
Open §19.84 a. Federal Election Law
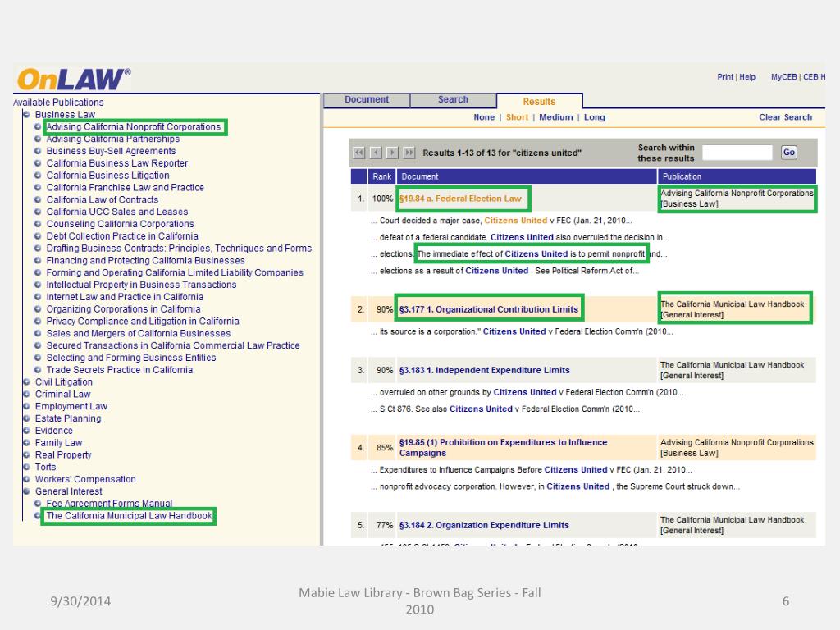click(460, 199)
